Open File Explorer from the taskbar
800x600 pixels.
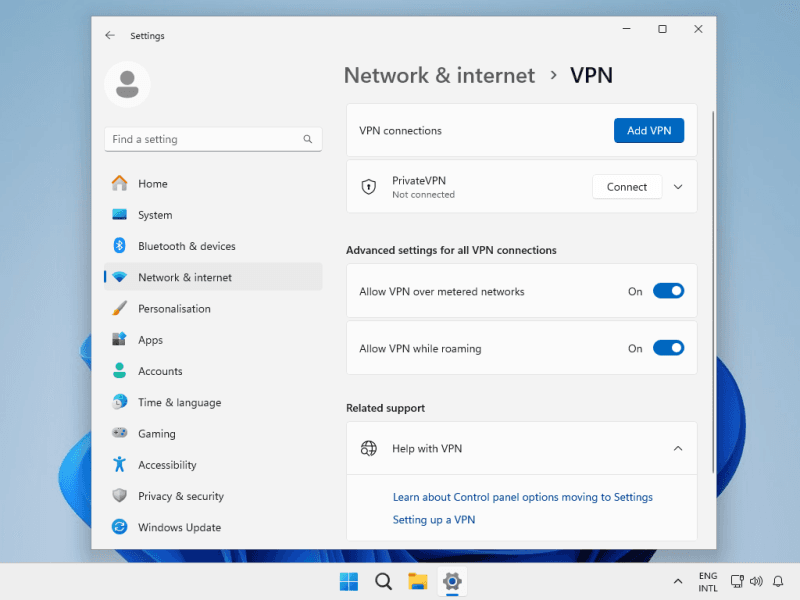(417, 581)
